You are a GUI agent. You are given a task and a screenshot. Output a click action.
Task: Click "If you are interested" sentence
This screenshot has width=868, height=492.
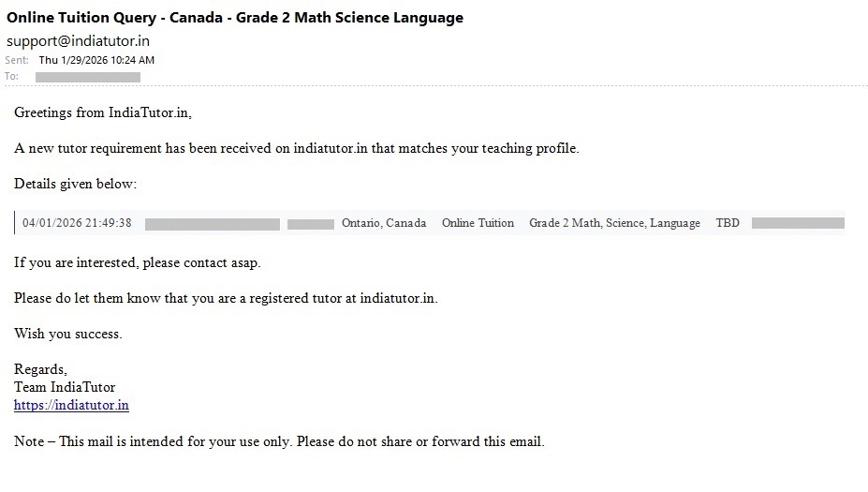coord(138,262)
